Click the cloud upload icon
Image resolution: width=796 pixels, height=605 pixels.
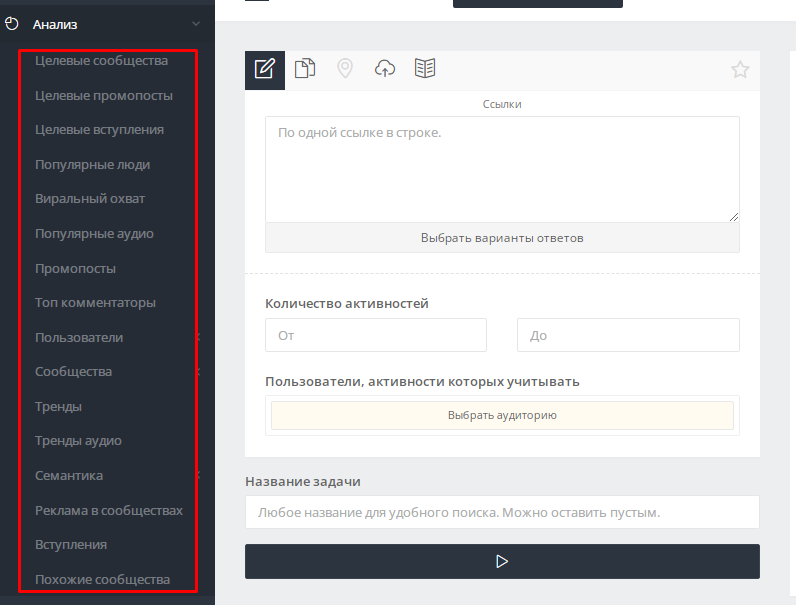tap(385, 68)
